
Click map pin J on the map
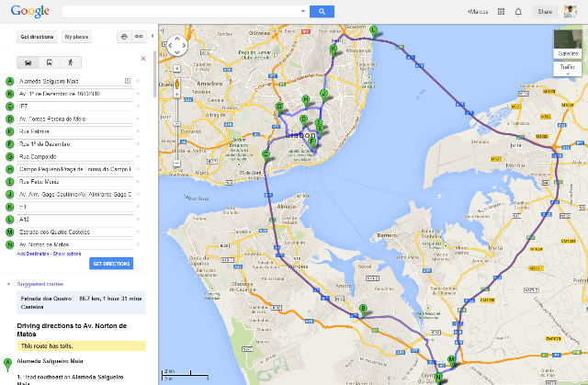coord(323,95)
